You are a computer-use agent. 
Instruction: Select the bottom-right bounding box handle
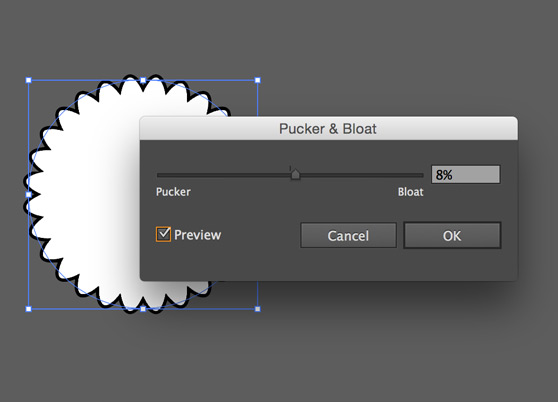point(258,309)
